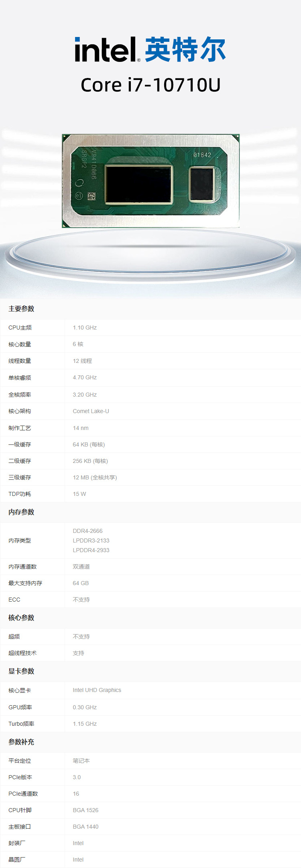The image size is (301, 868).
Task: Click the ECC row label
Action: click(14, 600)
